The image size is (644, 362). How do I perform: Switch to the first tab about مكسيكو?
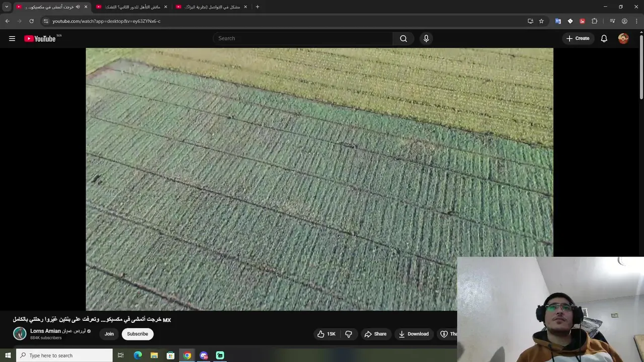51,7
